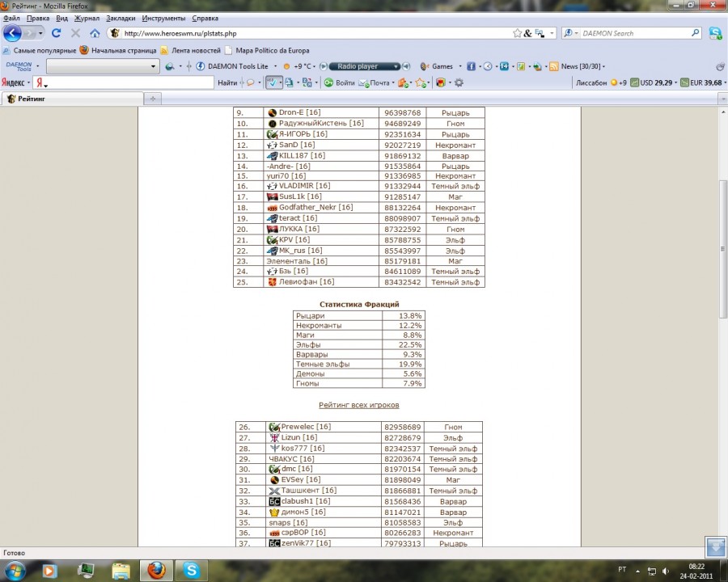Go to the Firefox home page icon
The image size is (728, 582).
95,33
